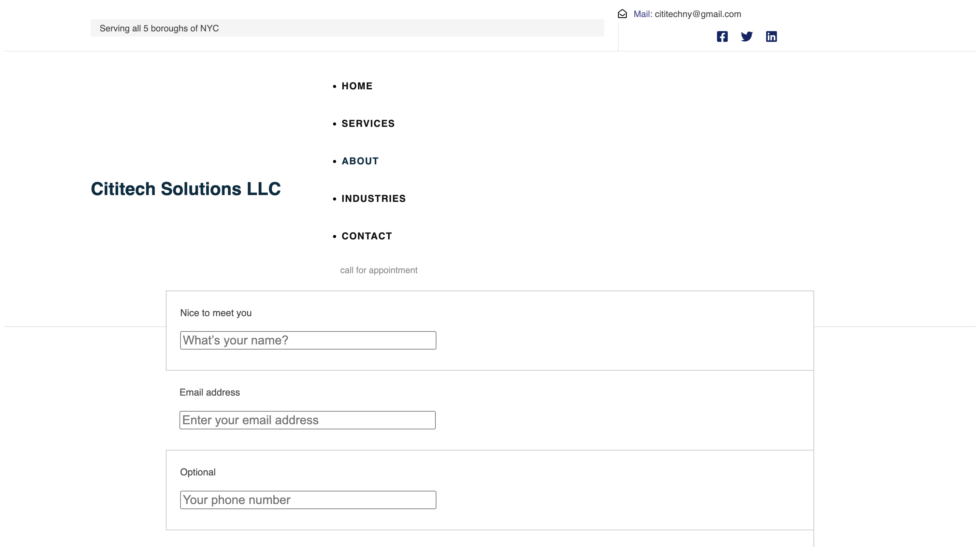Click the "Email address" form label
The width and height of the screenshot is (980, 547).
[x=210, y=392]
